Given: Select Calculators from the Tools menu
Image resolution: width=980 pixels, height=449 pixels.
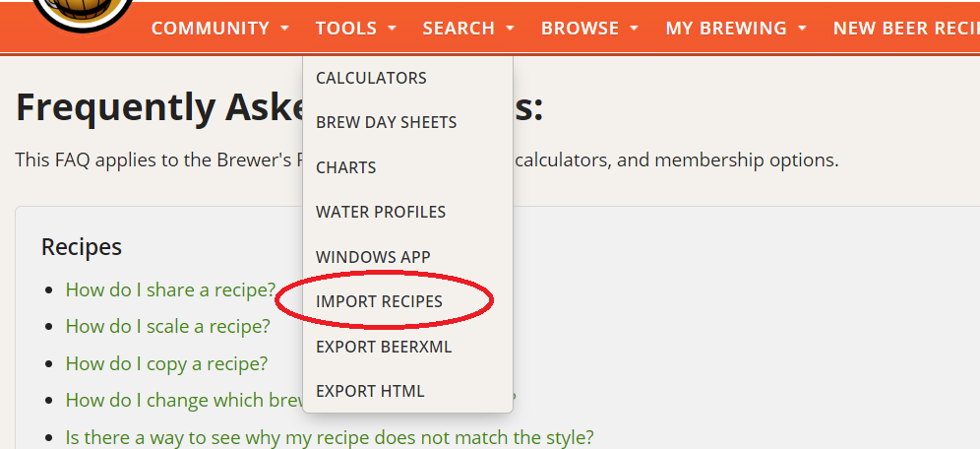Looking at the screenshot, I should coord(371,78).
